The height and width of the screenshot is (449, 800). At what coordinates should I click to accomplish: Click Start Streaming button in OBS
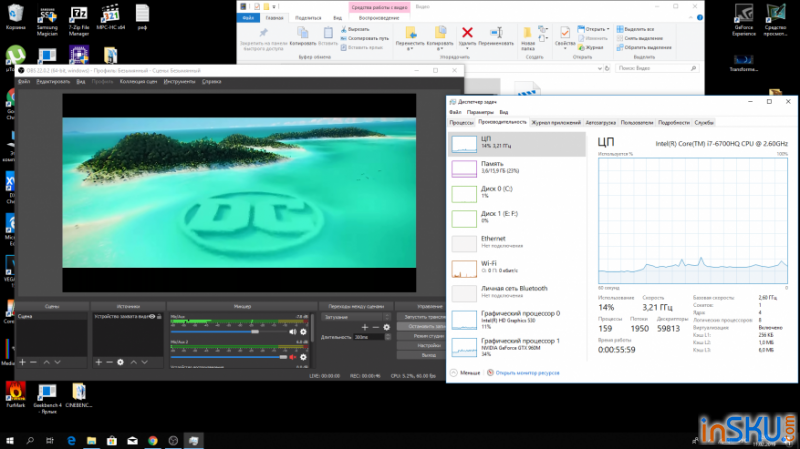pyautogui.click(x=421, y=317)
